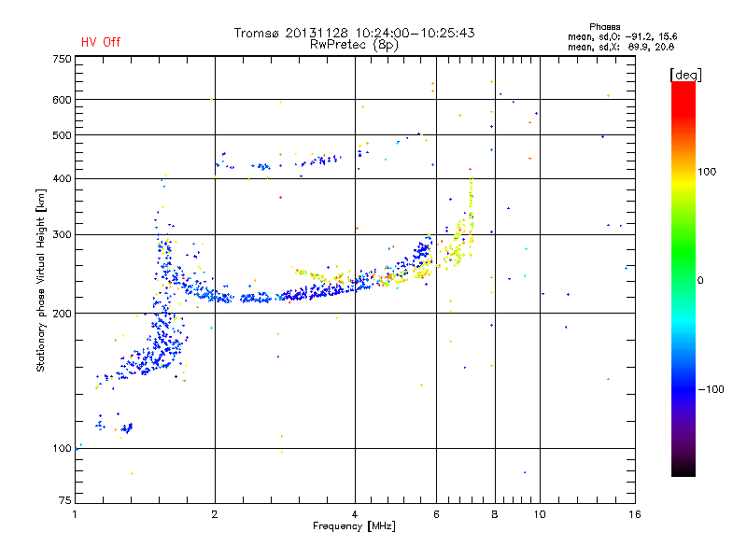Screen dimensions: 747x560
Task: Click the colorbar tick label '100'
Action: 707,172
